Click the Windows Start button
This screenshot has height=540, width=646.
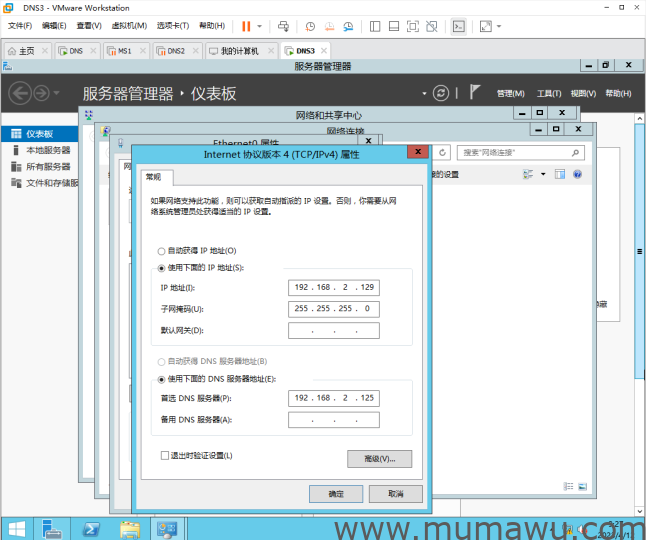pos(18,528)
